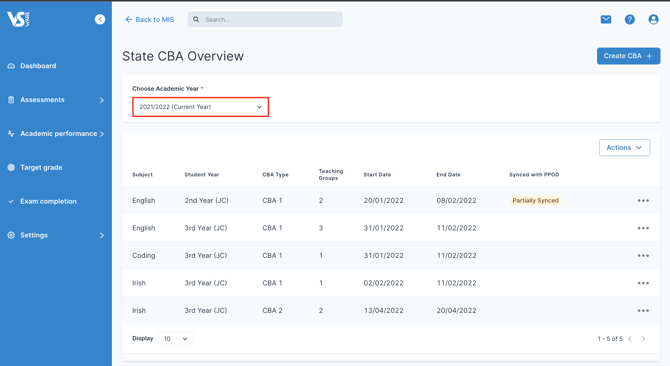Click the Back to MIS link

point(150,19)
